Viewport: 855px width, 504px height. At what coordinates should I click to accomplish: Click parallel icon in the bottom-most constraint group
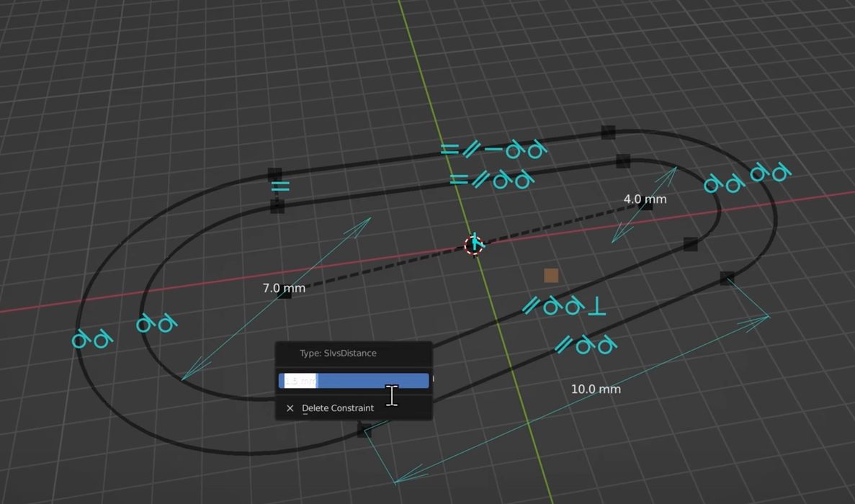(563, 346)
